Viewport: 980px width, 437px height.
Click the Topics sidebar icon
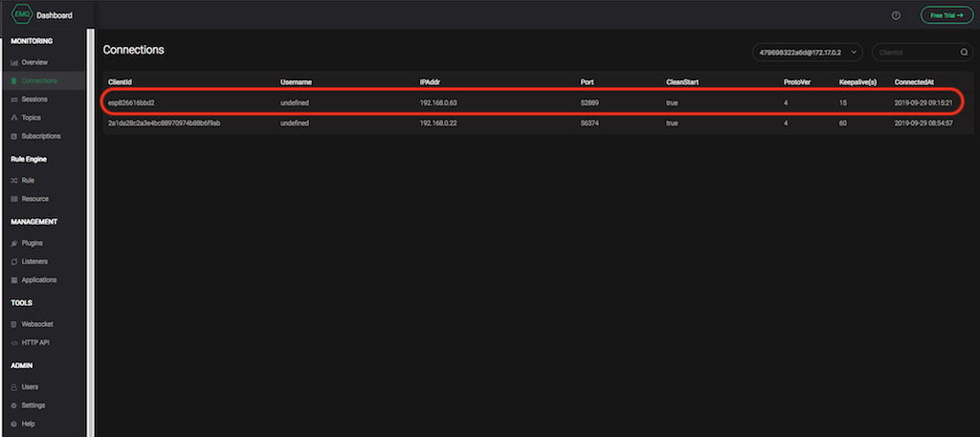tap(14, 118)
